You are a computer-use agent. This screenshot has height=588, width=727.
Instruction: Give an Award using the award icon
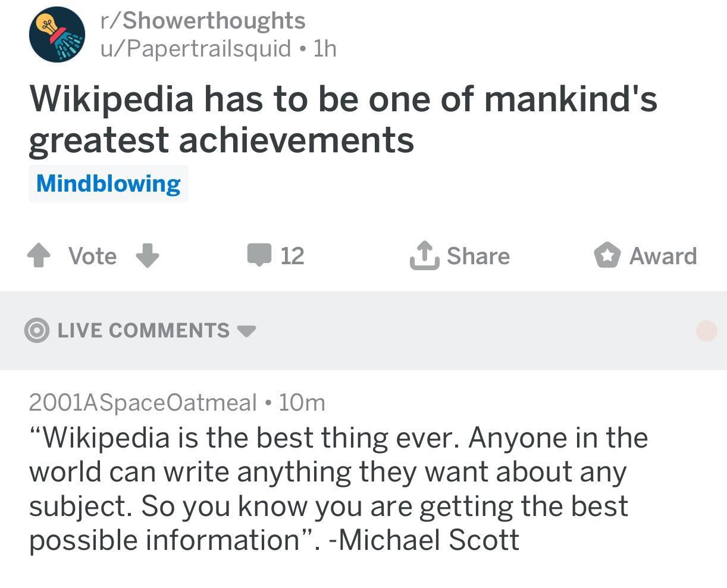pyautogui.click(x=607, y=255)
